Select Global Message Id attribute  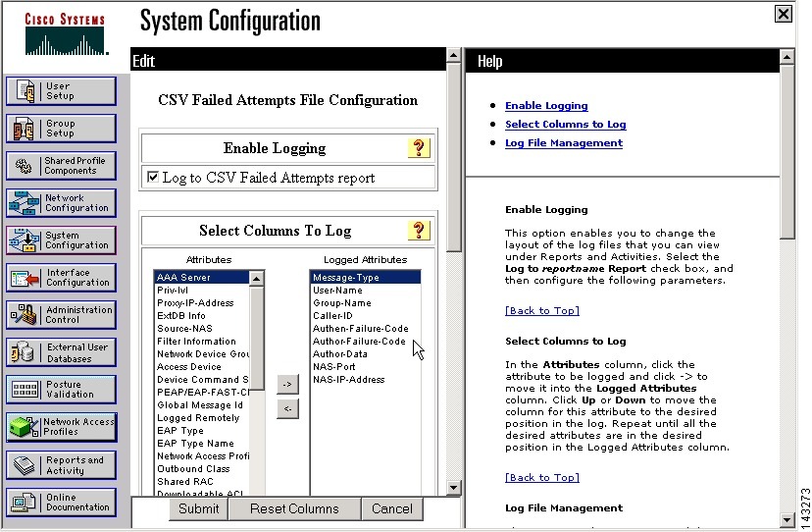(201, 405)
